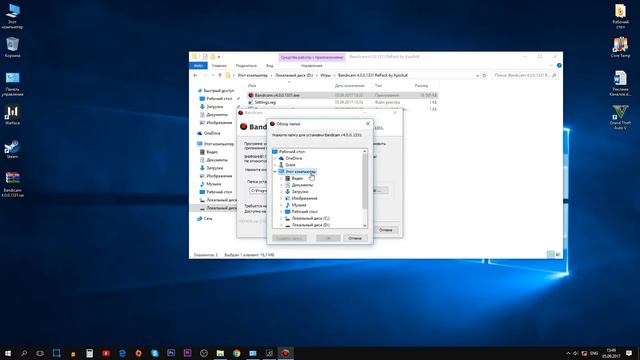Open the Рабочий стол folder desktop icon

[x=620, y=16]
